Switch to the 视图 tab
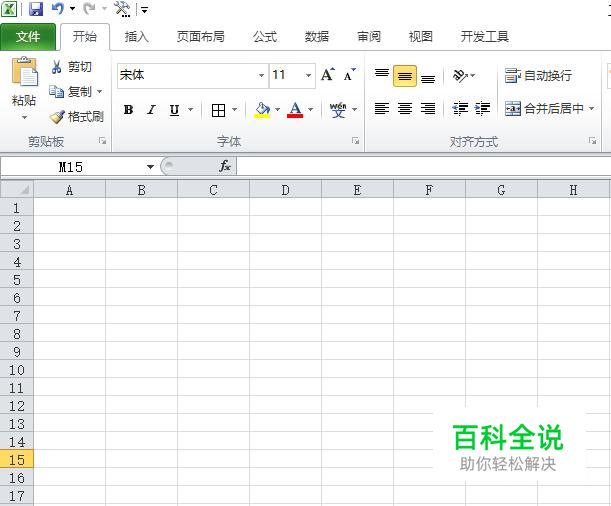This screenshot has height=506, width=611. (420, 37)
